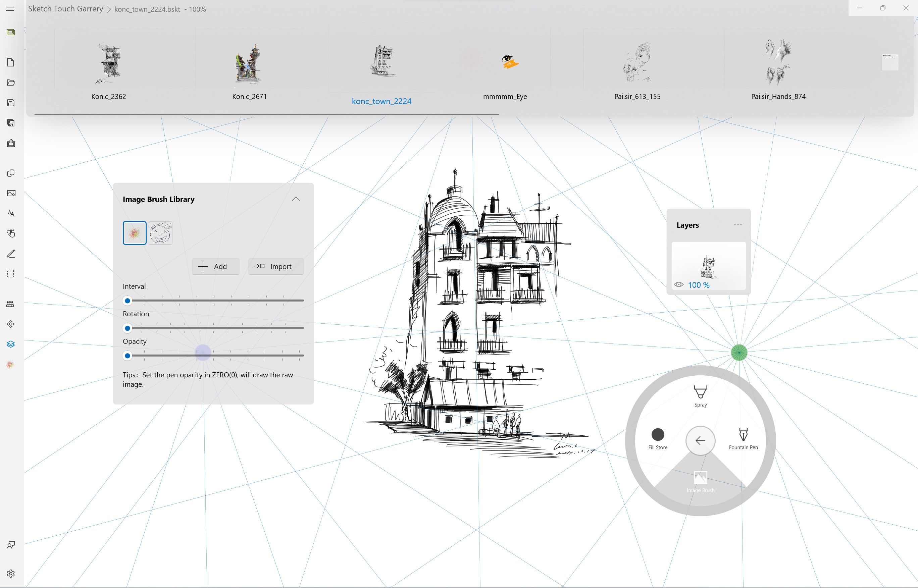Click the 100 % opacity value on the layer
The image size is (918, 588).
699,284
